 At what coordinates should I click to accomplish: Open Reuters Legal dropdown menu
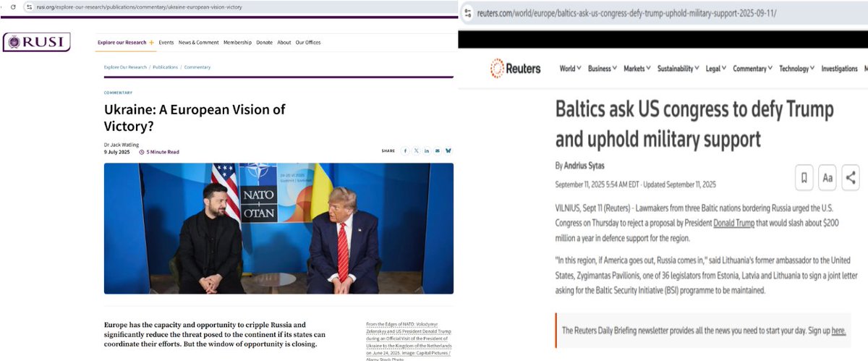point(716,69)
